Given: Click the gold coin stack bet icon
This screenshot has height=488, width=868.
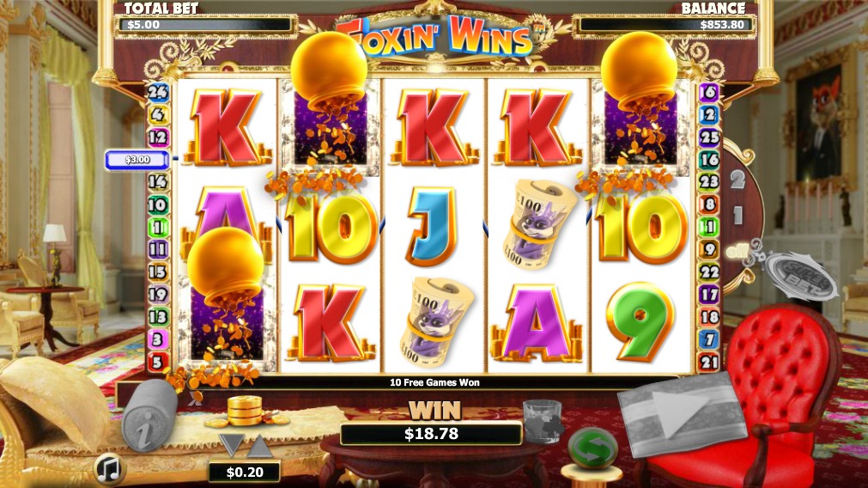Looking at the screenshot, I should tap(246, 412).
